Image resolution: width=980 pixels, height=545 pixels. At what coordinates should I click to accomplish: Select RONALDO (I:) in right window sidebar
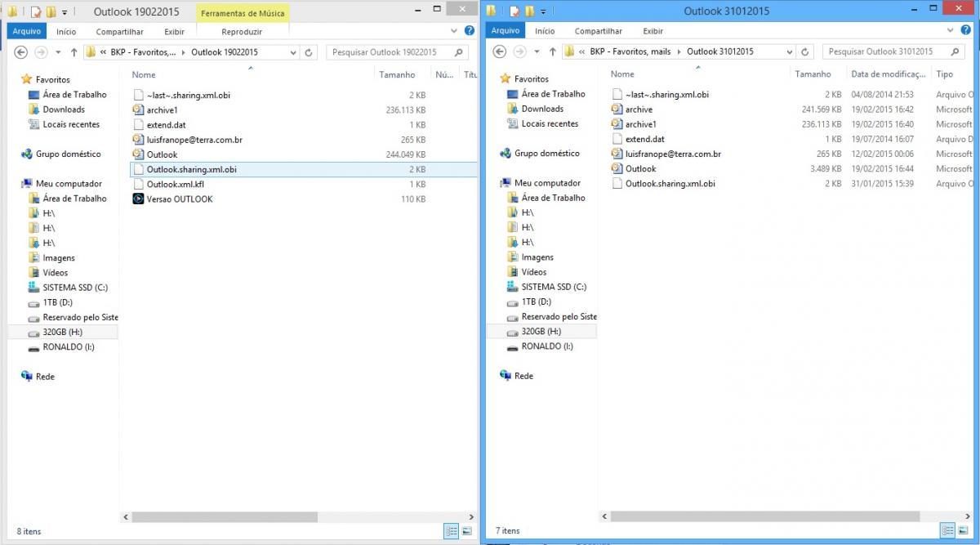546,346
